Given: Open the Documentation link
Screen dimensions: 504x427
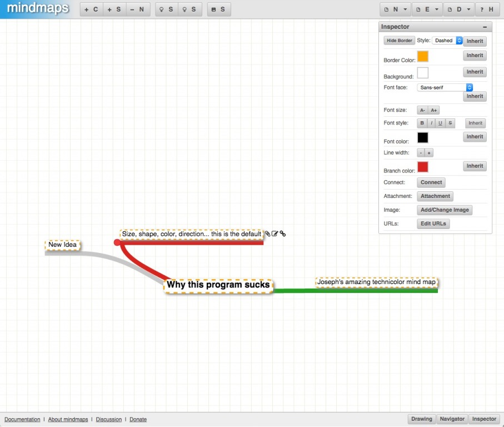Looking at the screenshot, I should click(22, 419).
